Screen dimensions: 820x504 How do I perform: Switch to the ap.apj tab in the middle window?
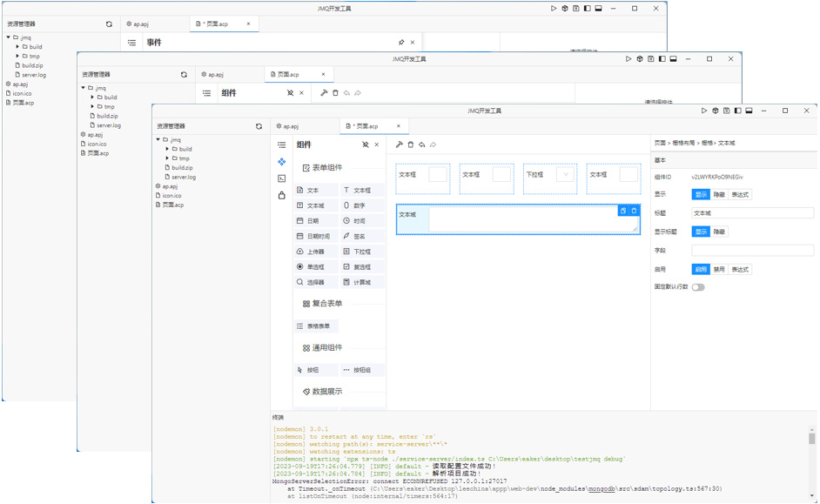coord(231,75)
